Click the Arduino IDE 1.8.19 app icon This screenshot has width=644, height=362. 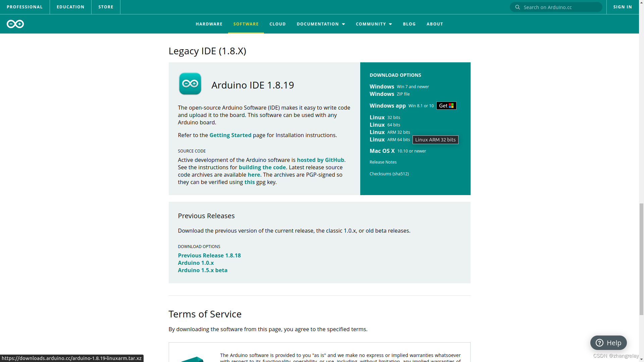(x=190, y=84)
